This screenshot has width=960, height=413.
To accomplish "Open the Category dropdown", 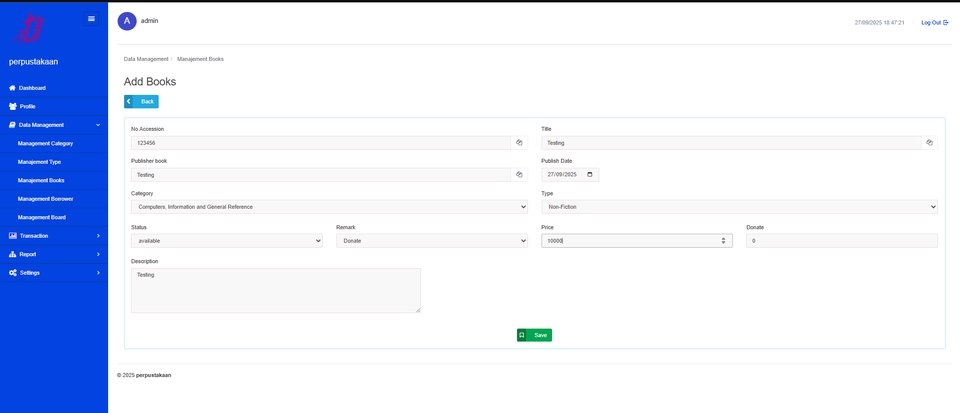I will pos(329,207).
